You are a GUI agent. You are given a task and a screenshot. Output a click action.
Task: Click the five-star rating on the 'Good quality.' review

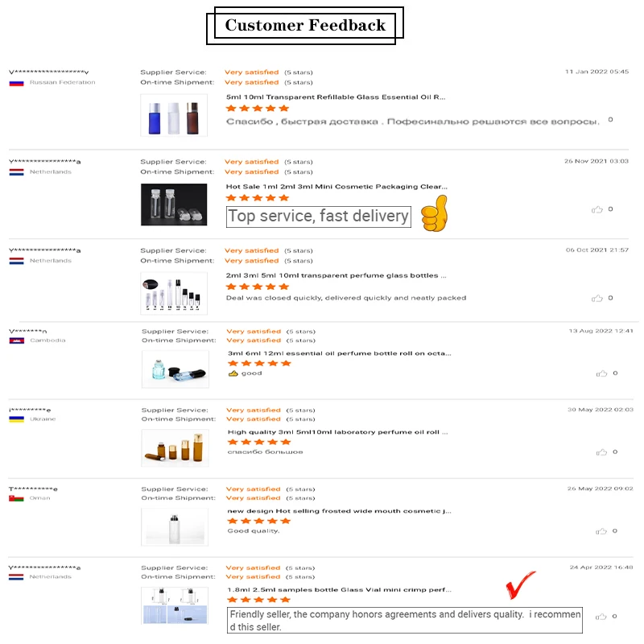click(258, 521)
